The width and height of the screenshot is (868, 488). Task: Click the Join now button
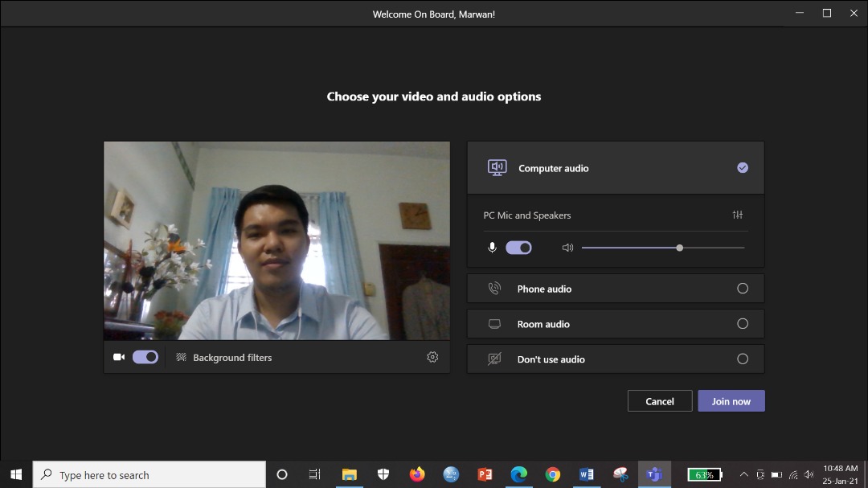[731, 400]
